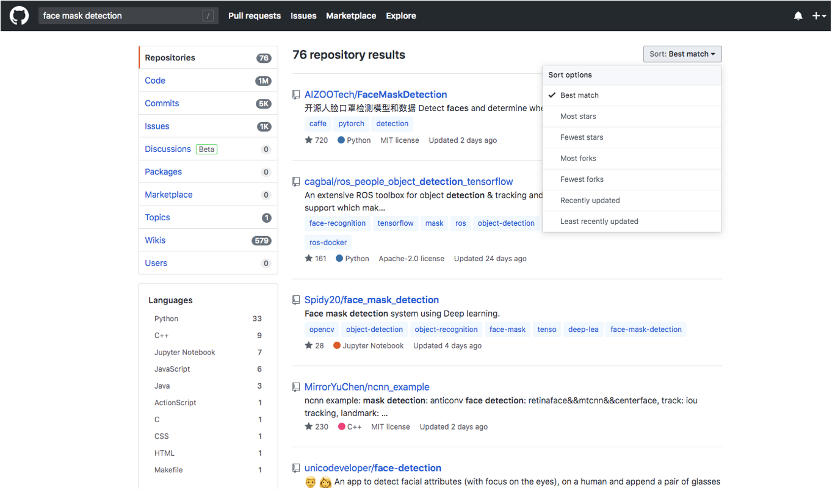835x504 pixels.
Task: Select Users result category
Action: tap(208, 263)
